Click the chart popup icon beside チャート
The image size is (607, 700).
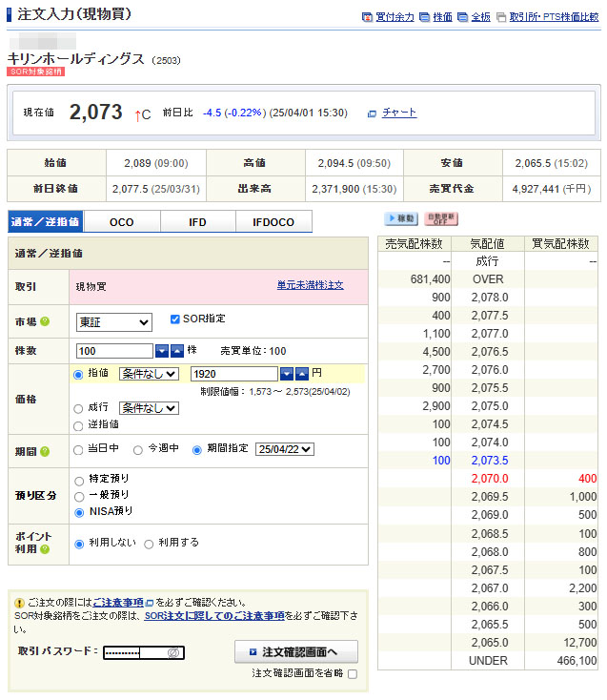click(372, 113)
